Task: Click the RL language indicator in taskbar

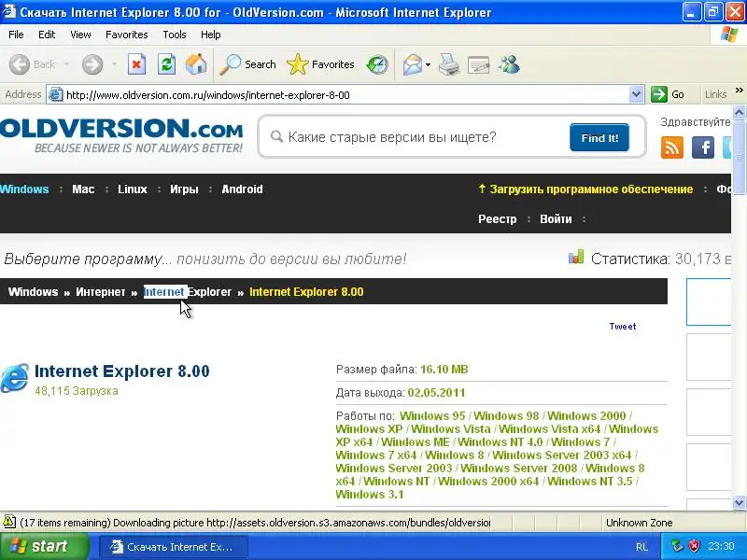Action: [641, 547]
